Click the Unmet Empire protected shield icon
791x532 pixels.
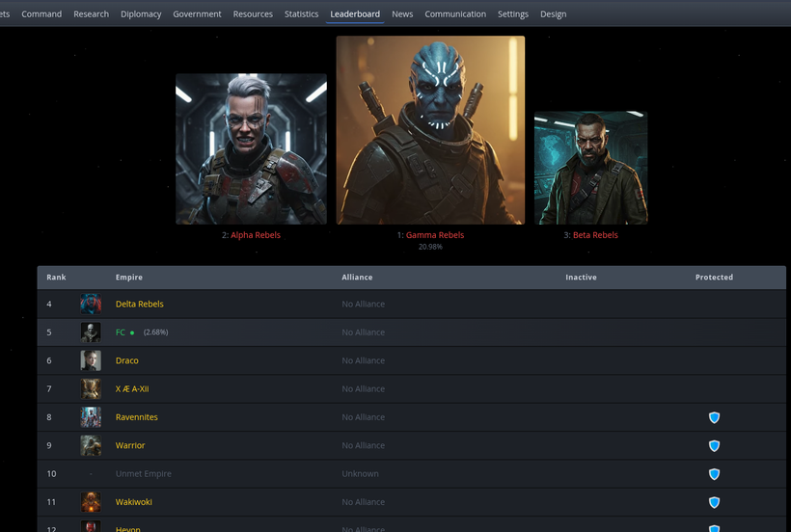714,473
